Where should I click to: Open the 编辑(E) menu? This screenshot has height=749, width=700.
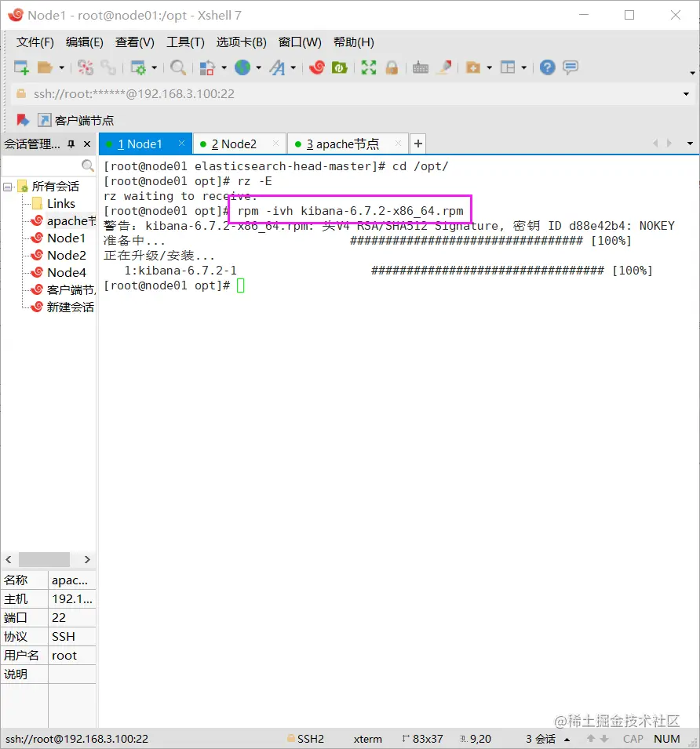(x=85, y=42)
